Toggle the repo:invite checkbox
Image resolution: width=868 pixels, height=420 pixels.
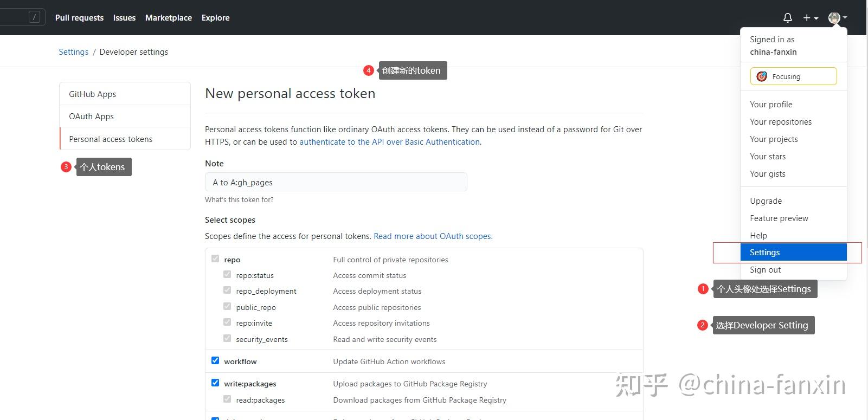coord(227,322)
